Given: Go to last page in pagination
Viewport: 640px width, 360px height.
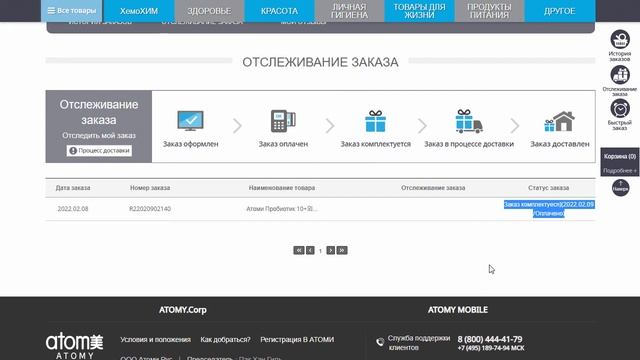Looking at the screenshot, I should (342, 250).
